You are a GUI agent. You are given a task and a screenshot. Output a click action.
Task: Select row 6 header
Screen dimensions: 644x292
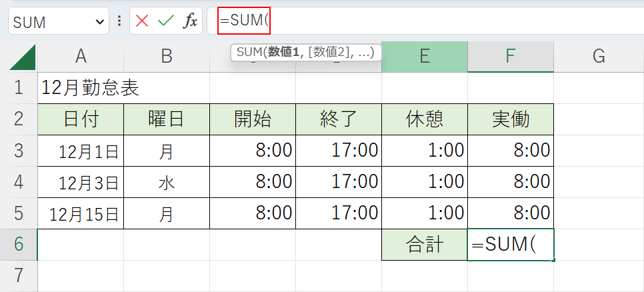(x=19, y=244)
